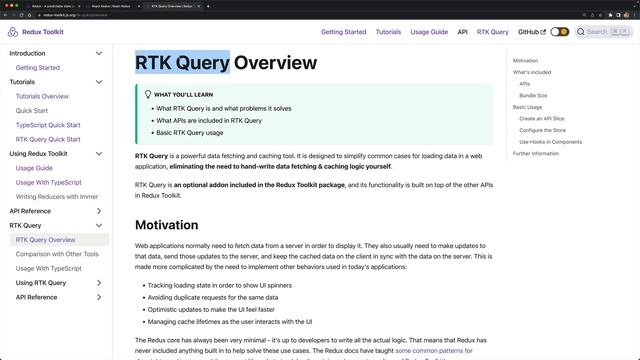Open the GitHub link in navbar
The height and width of the screenshot is (360, 640).
[531, 32]
